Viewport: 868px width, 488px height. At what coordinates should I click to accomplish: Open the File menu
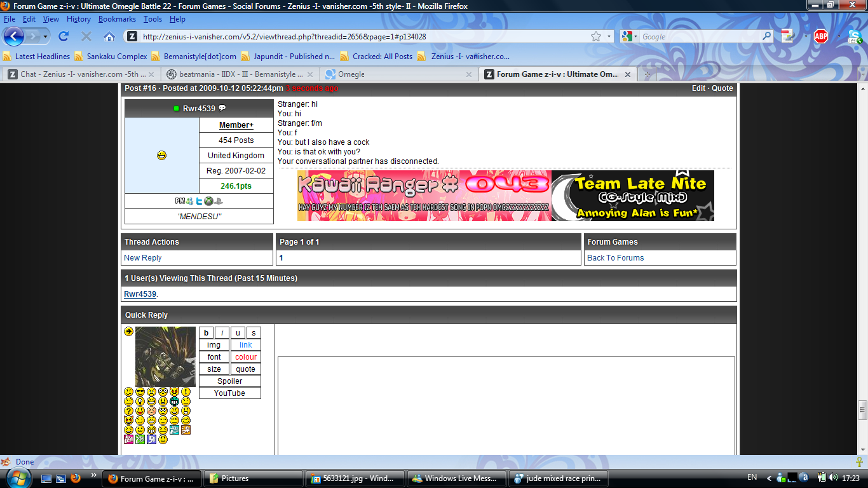point(10,19)
